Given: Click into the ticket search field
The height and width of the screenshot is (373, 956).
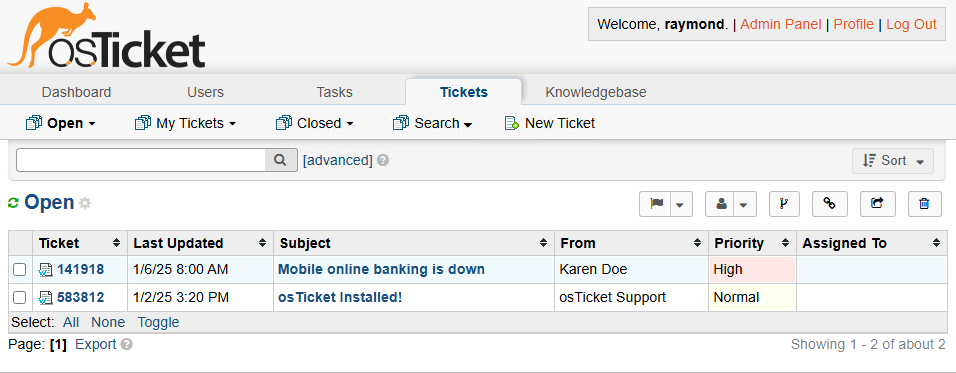Looking at the screenshot, I should coord(141,160).
